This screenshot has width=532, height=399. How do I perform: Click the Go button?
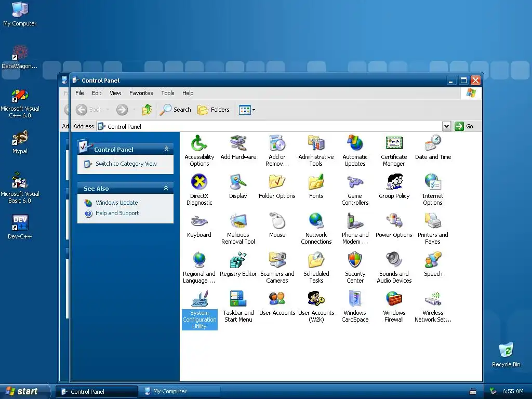pyautogui.click(x=464, y=126)
